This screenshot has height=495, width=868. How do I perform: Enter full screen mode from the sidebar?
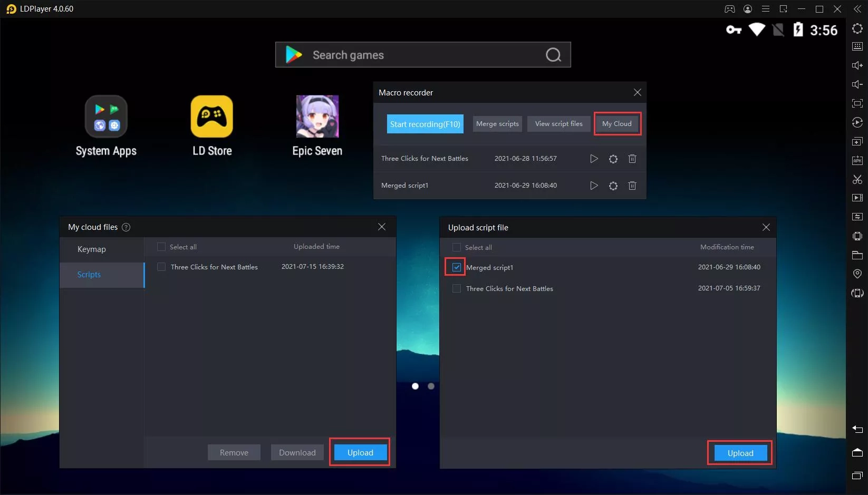(x=857, y=103)
